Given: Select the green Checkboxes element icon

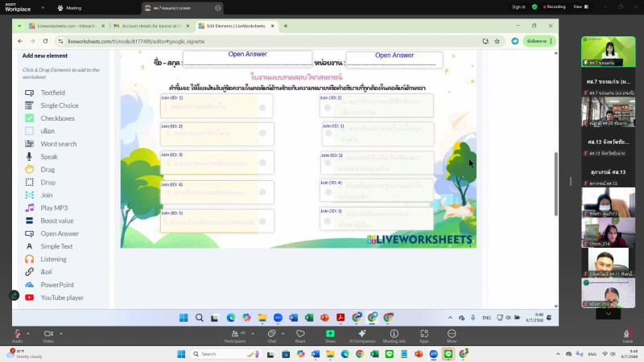Looking at the screenshot, I should (x=29, y=118).
